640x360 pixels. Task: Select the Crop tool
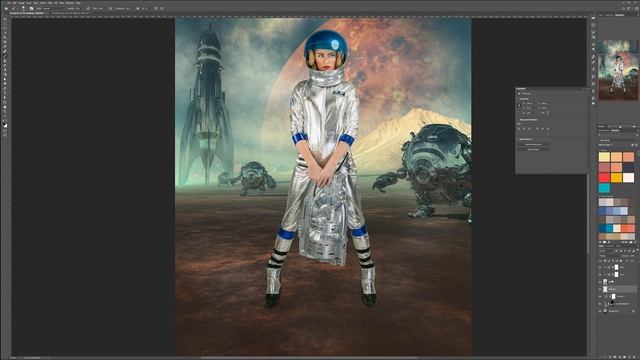[5, 38]
